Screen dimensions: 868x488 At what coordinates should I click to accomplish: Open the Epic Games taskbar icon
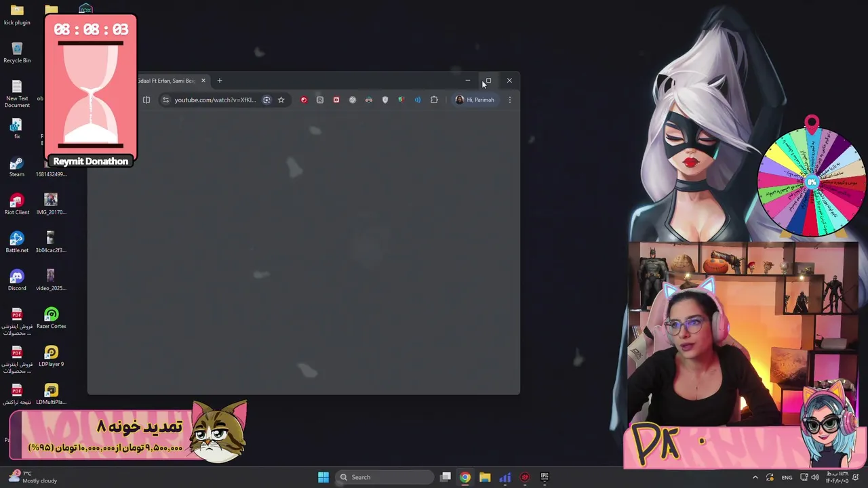coord(544,477)
